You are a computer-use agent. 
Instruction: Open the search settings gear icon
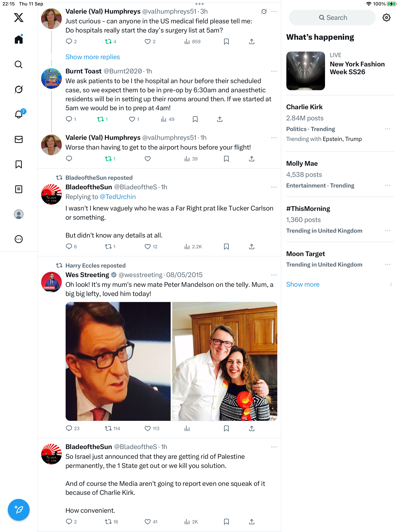(387, 18)
